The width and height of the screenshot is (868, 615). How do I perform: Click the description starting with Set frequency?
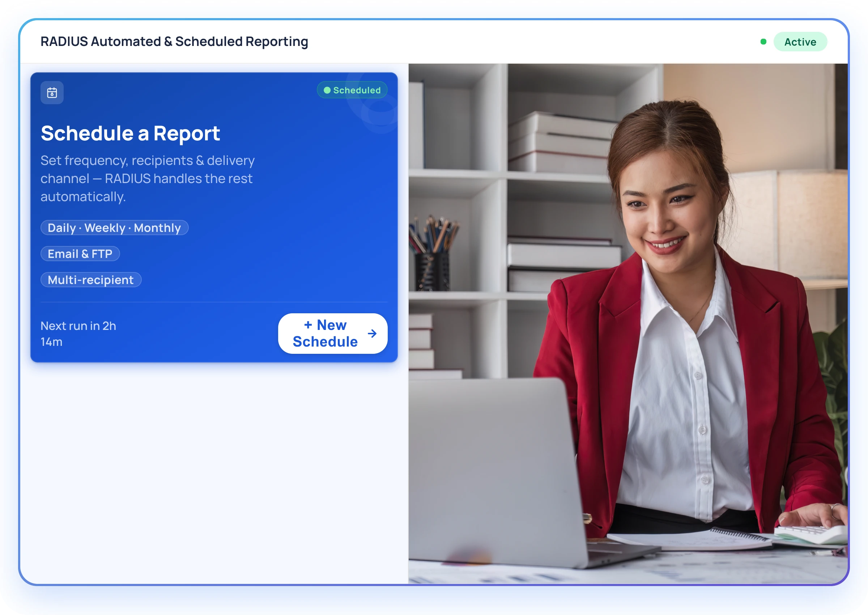point(148,178)
